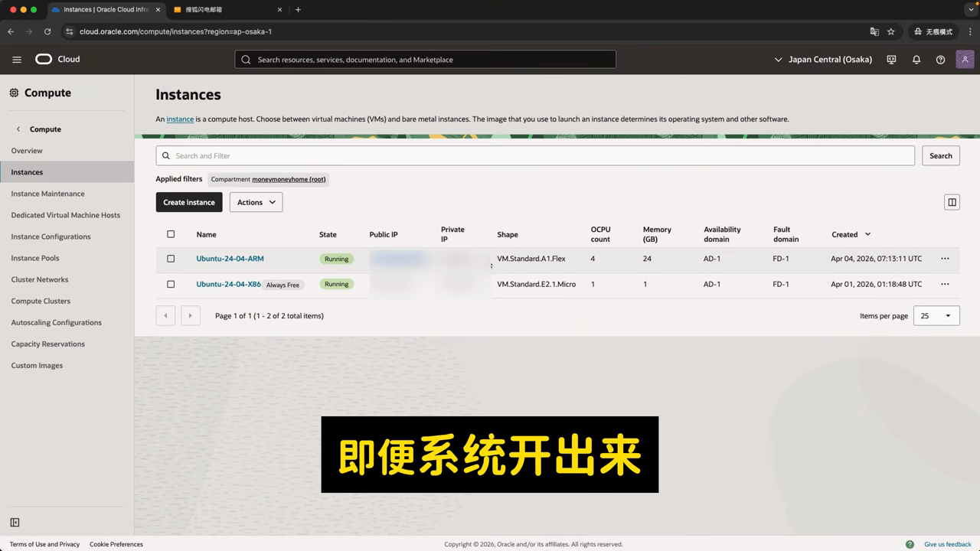Open the browser three-dot menu

[x=969, y=31]
